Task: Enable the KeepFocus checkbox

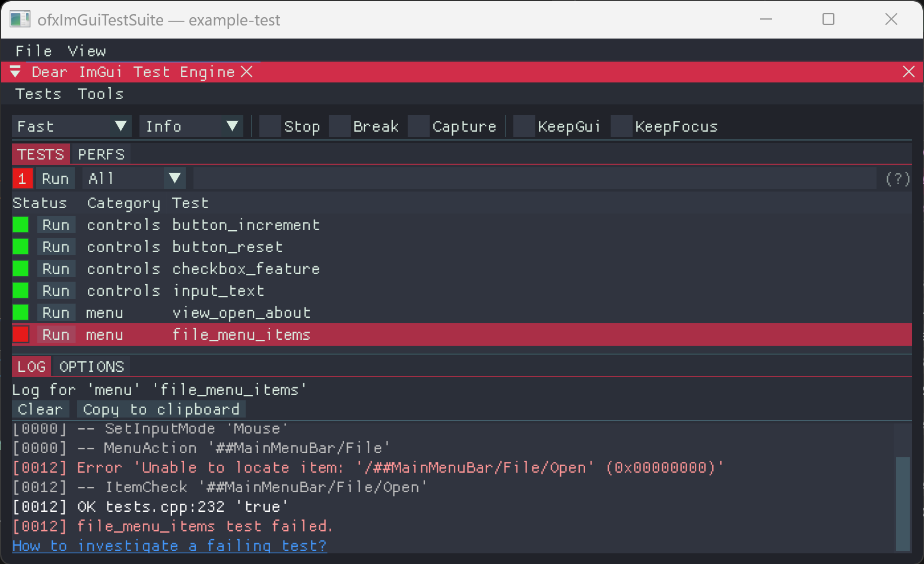Action: coord(621,126)
